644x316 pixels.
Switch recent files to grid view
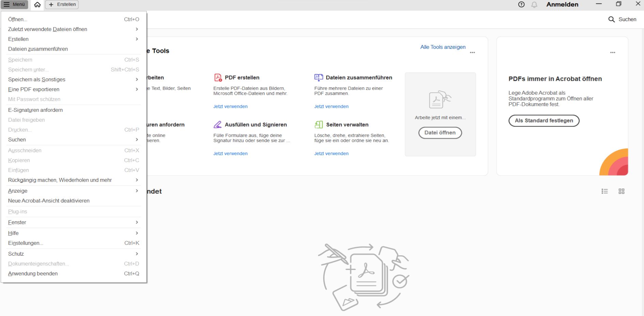coord(621,191)
